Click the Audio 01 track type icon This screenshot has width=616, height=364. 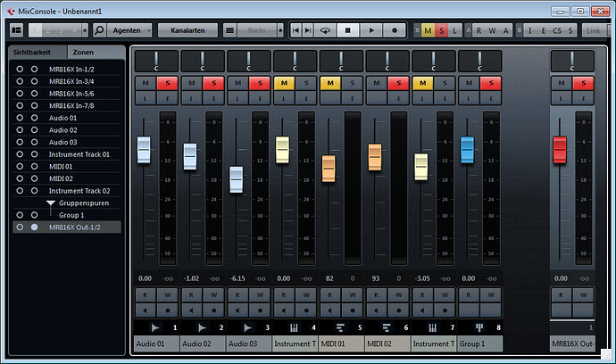(155, 327)
